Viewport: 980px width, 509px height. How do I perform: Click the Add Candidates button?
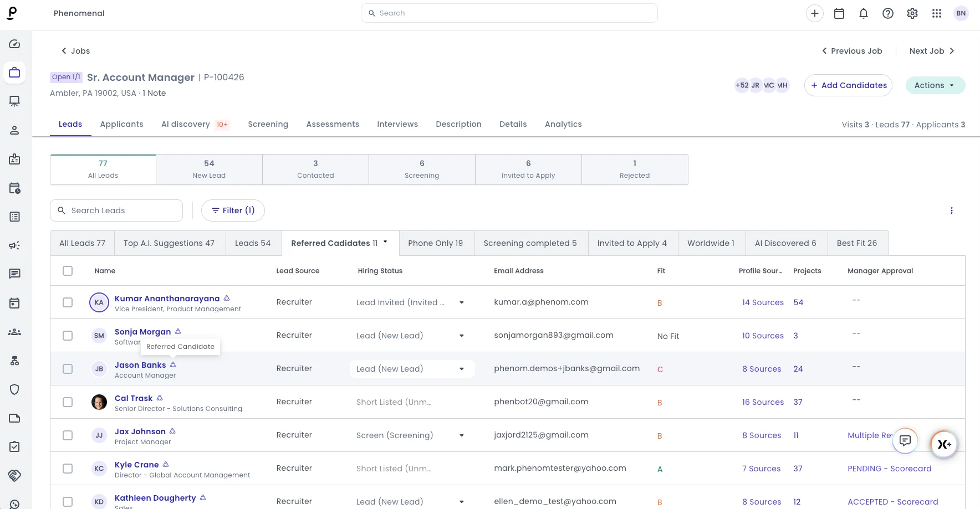848,85
